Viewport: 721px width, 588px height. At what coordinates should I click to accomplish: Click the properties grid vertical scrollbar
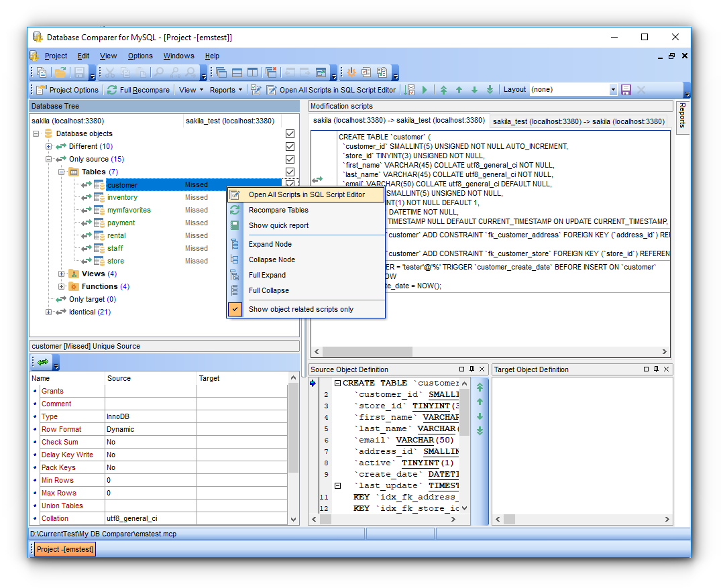coord(293,449)
